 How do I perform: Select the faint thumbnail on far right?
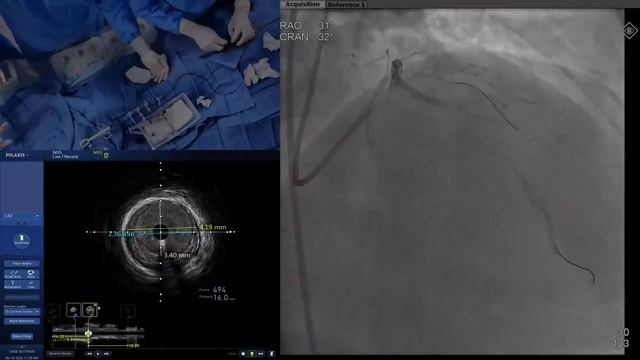pos(128,311)
